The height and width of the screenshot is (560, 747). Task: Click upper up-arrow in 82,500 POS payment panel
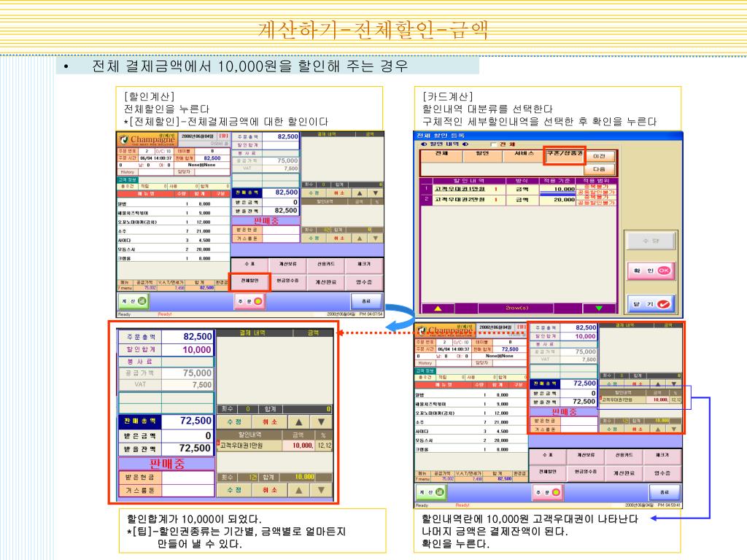click(360, 193)
